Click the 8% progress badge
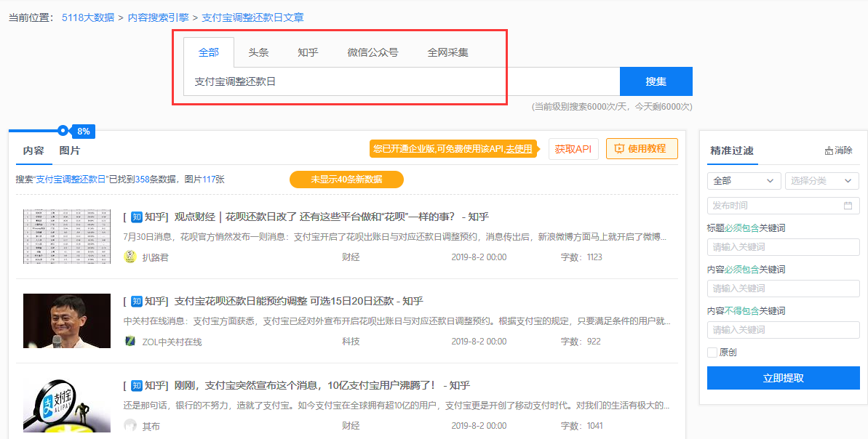 84,131
